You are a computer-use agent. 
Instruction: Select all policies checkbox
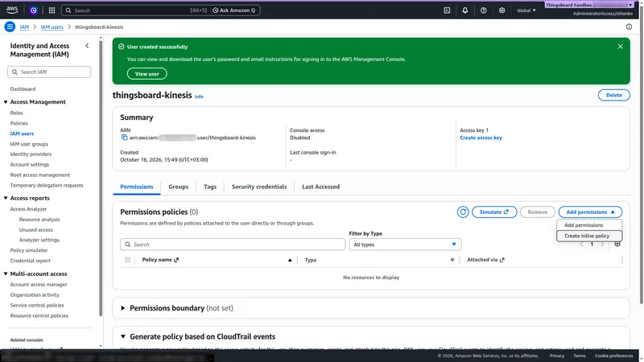(x=128, y=260)
